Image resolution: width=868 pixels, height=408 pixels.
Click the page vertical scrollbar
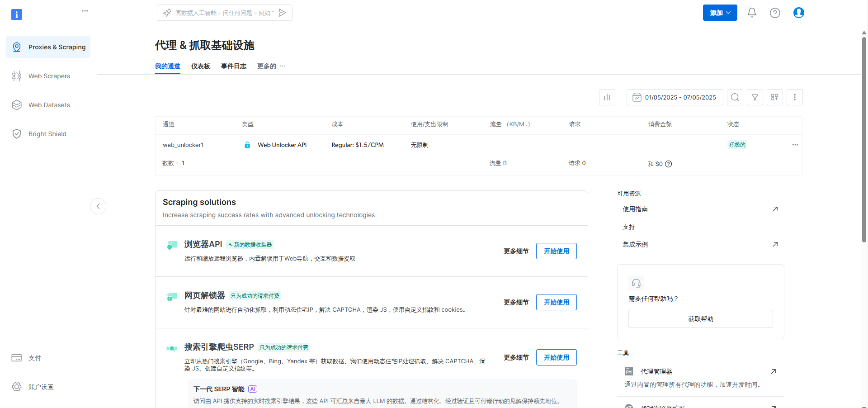(864, 139)
